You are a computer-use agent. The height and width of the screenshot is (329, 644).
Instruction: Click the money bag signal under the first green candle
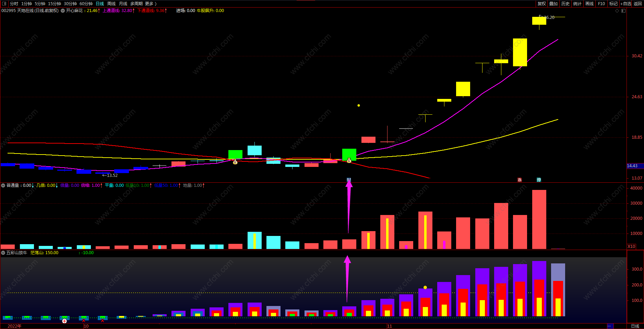(x=235, y=162)
